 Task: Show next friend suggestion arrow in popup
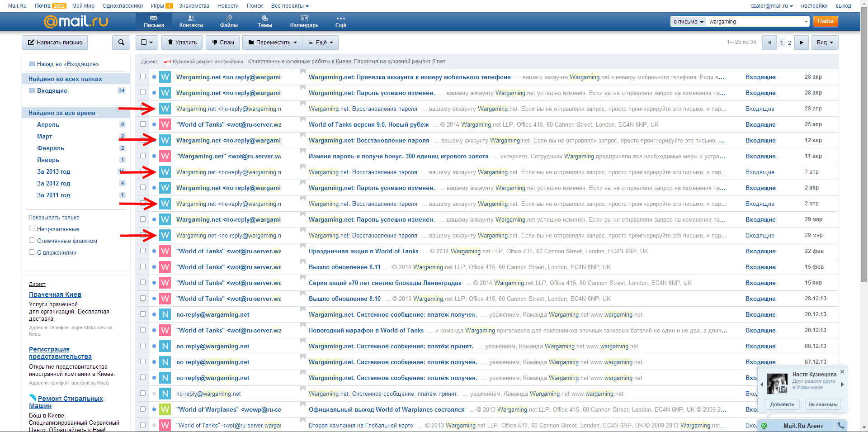pos(842,385)
